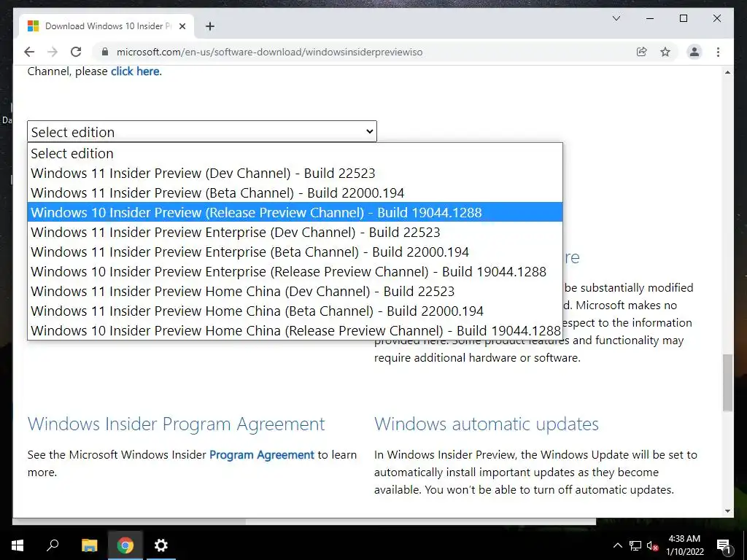This screenshot has width=747, height=560.
Task: Choose Windows 10 Enterprise Release Preview option
Action: (295, 271)
